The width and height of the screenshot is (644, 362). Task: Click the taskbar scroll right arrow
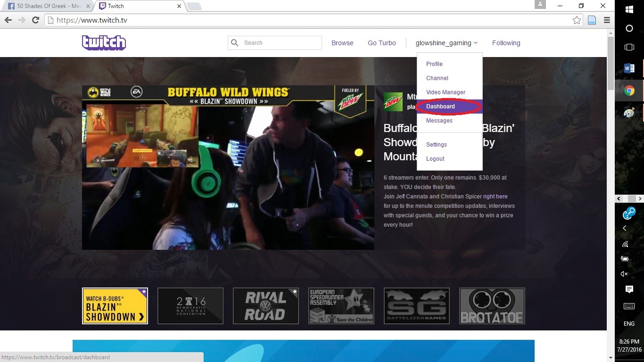pyautogui.click(x=640, y=198)
